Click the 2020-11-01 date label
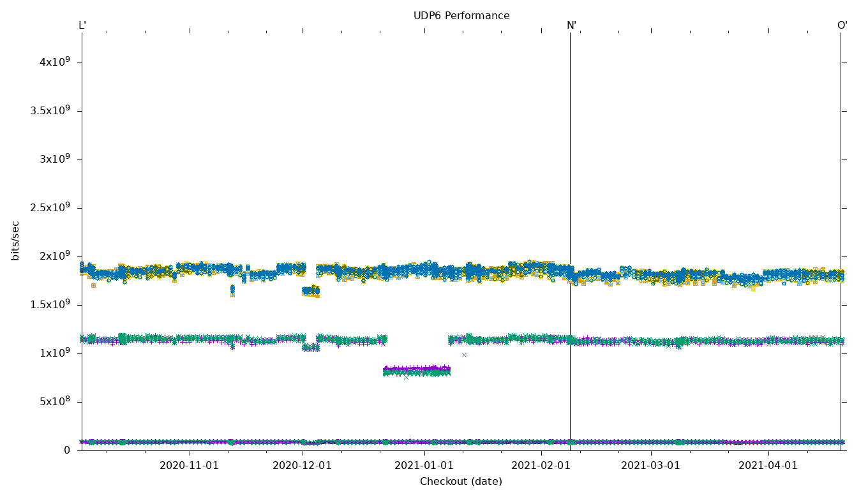Image resolution: width=868 pixels, height=490 pixels. 189,466
